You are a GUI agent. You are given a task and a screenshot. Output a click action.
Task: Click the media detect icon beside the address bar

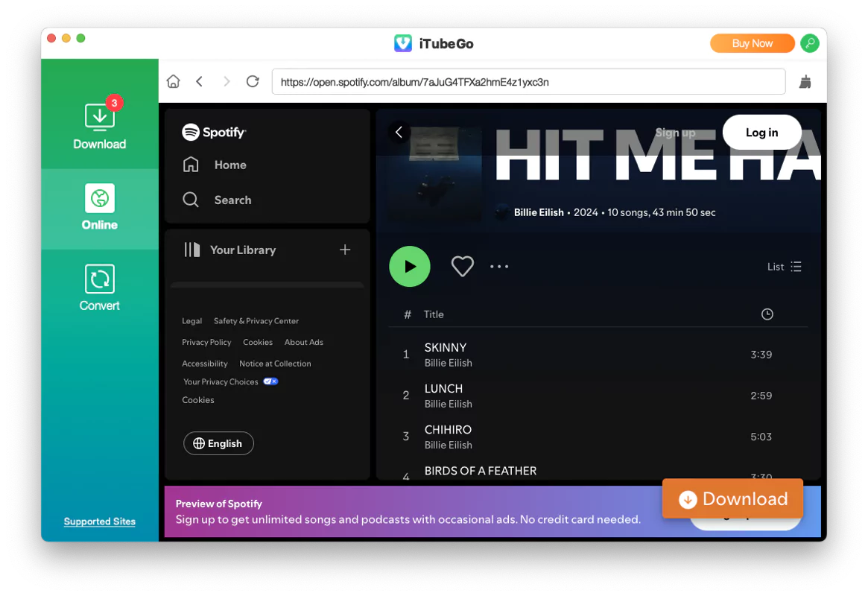[x=805, y=81]
